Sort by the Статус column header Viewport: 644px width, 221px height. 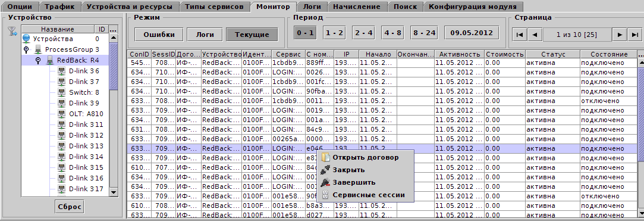pos(553,54)
